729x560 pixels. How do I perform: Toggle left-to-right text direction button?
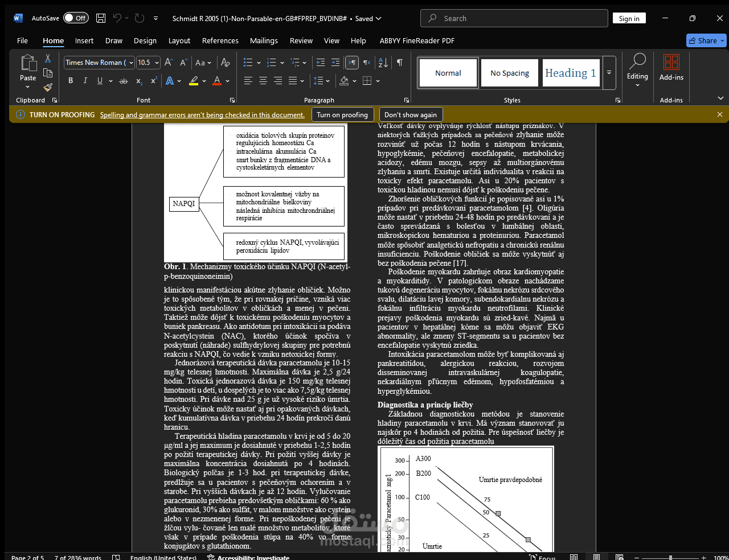pos(352,63)
